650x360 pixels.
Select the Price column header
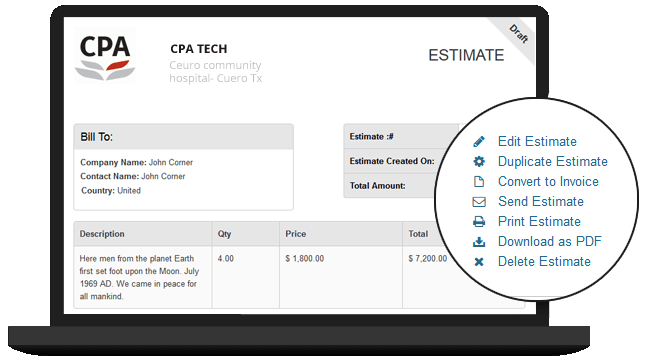(x=296, y=234)
